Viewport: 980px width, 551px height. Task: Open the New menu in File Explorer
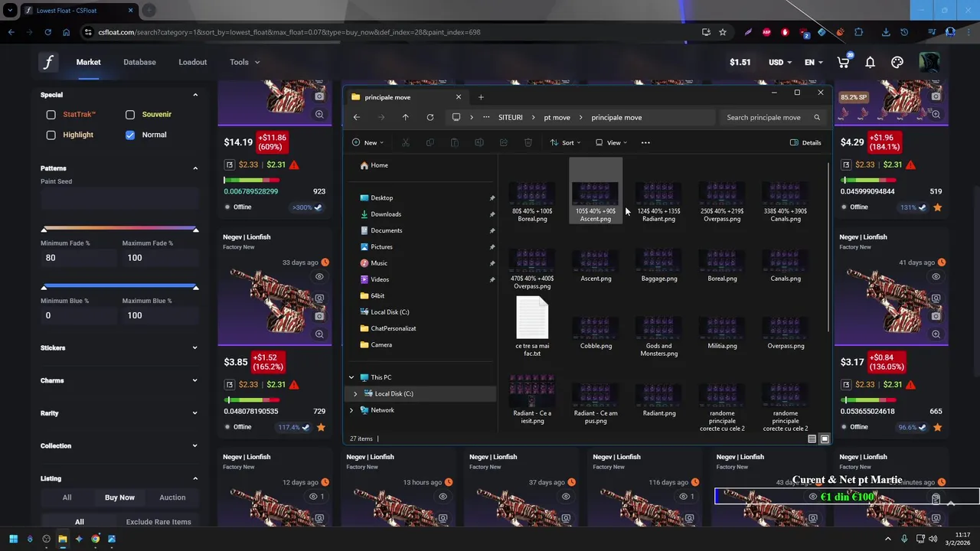coord(368,142)
